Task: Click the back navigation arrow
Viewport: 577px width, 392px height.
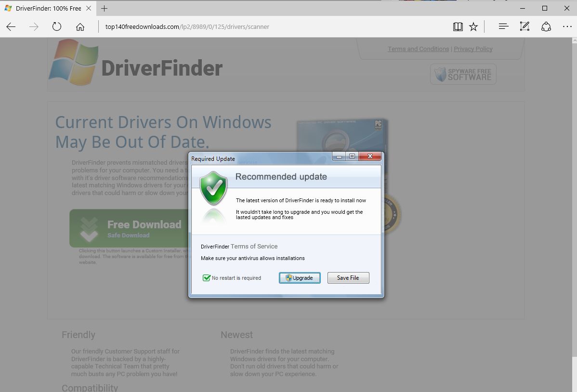Action: (11, 26)
